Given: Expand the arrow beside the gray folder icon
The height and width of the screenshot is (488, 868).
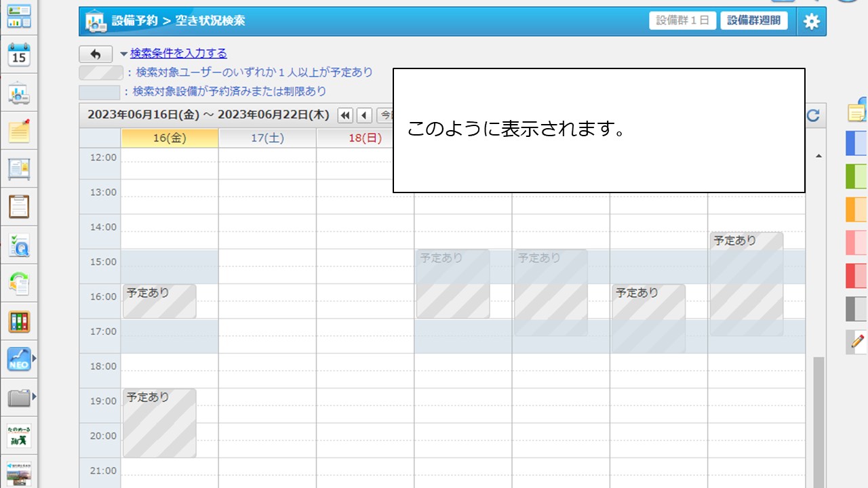Looking at the screenshot, I should click(35, 396).
